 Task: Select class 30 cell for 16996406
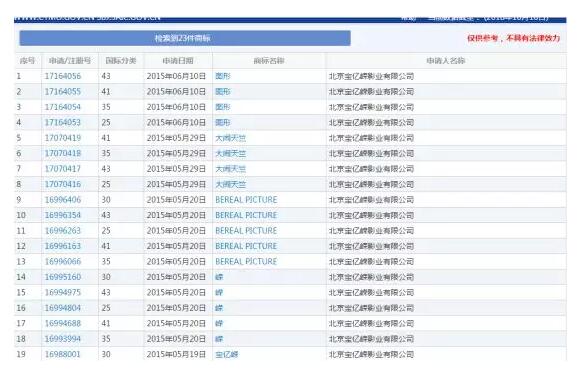[x=106, y=200]
